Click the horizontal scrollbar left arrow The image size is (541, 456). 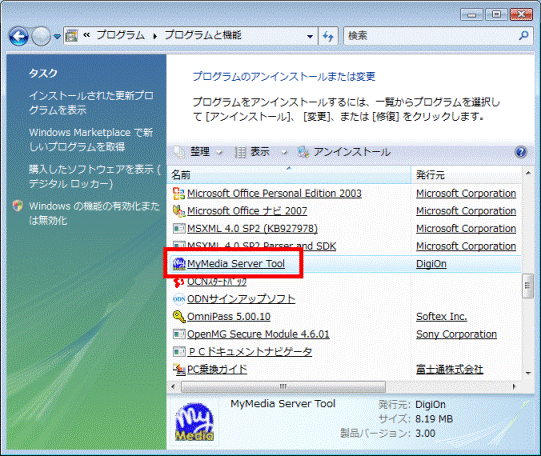click(173, 387)
